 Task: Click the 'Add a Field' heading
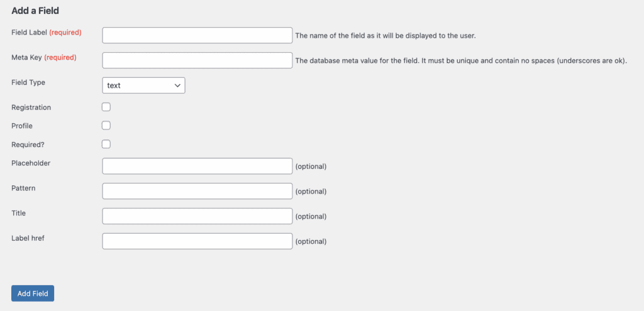coord(35,11)
